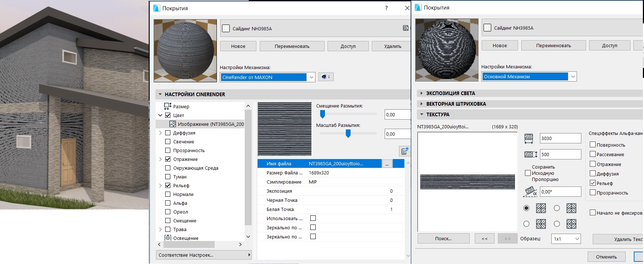Click Удалить Текстуру button
Screen dimensions: 644x264
(x=618, y=239)
